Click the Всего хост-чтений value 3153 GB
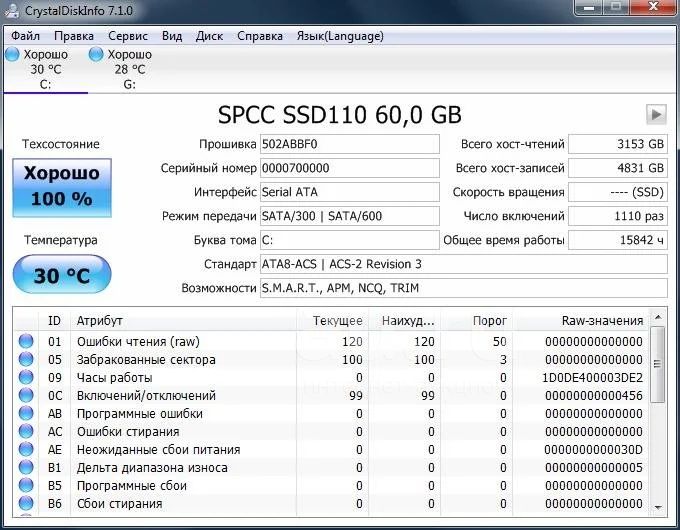The width and height of the screenshot is (680, 530). pos(618,144)
